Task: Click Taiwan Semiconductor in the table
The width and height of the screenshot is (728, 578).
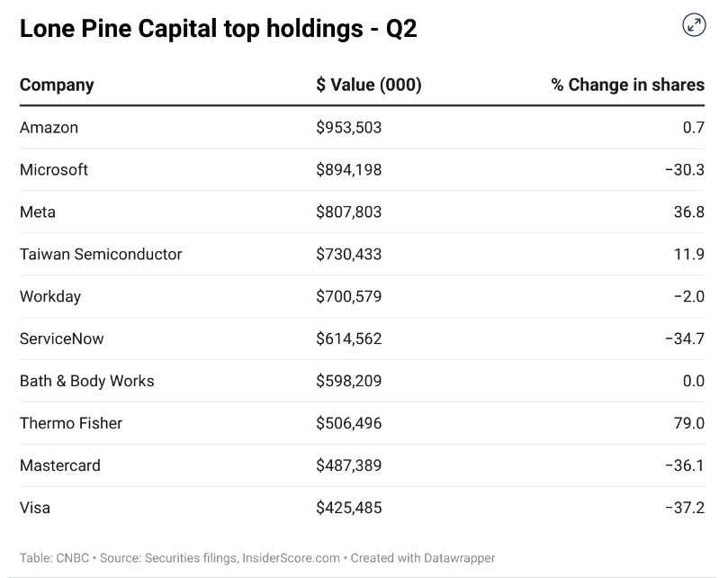Action: 101,255
